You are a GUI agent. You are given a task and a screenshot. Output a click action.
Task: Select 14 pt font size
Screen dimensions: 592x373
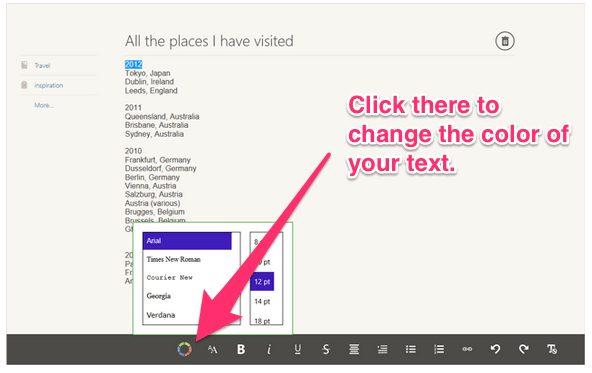[262, 302]
